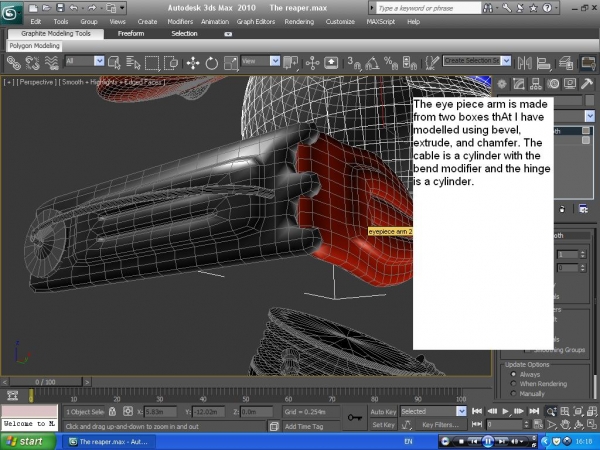Open the quick access toolbar customize arrow
600x450 pixels.
[122, 8]
